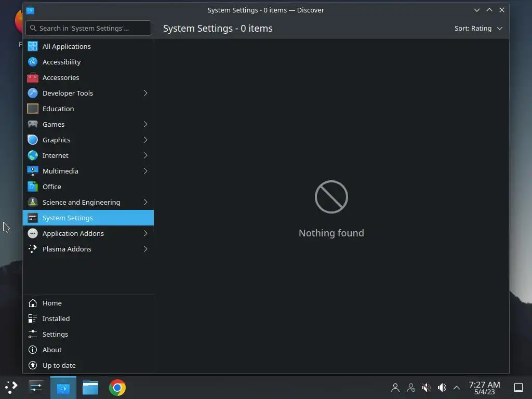Click the Plasma Addons icon
Viewport: 532px width, 399px height.
click(x=33, y=249)
